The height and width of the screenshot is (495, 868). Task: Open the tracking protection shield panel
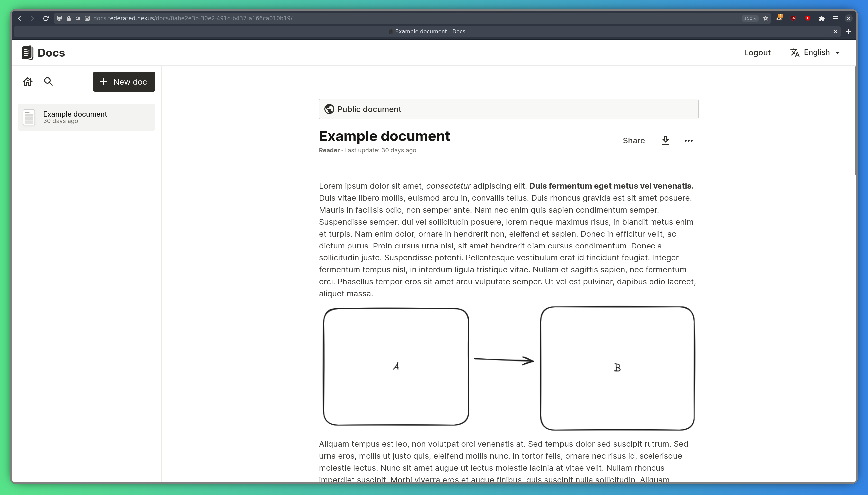59,18
